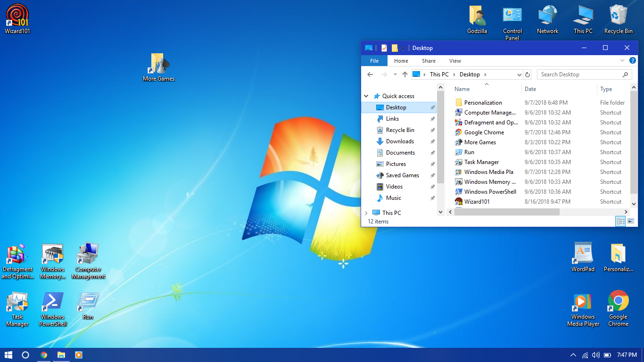Open the Wi-Fi network tray icon
The image size is (644, 362).
[585, 355]
